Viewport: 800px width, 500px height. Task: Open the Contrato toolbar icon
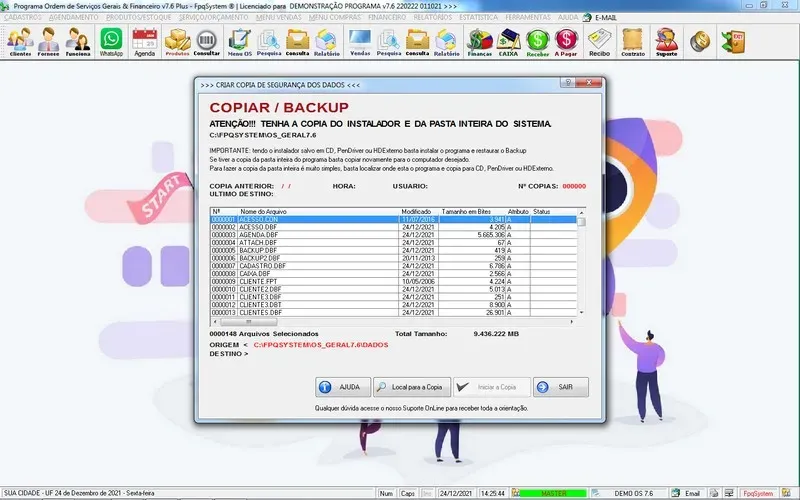[x=632, y=42]
